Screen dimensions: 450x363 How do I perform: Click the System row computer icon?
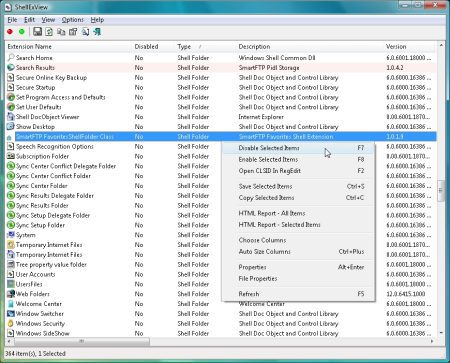[x=11, y=235]
